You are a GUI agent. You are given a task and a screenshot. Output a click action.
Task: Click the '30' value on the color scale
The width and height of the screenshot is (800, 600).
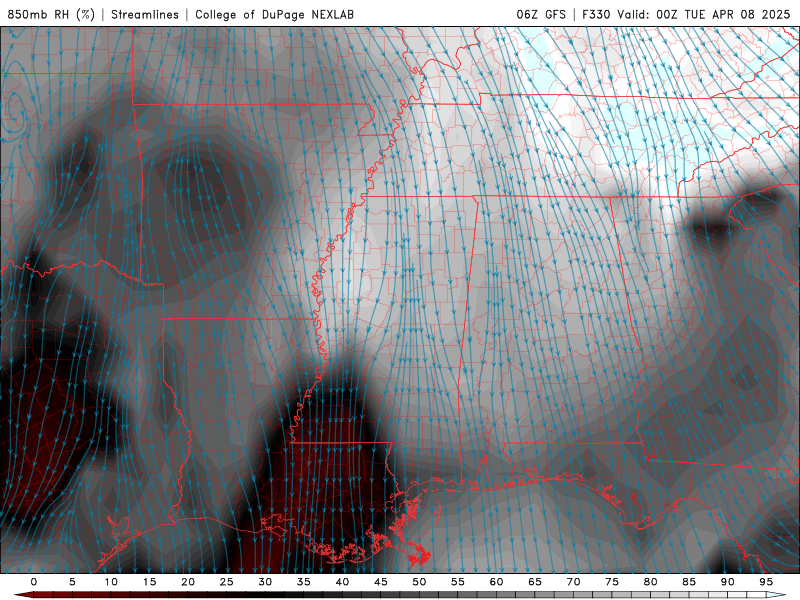point(265,582)
